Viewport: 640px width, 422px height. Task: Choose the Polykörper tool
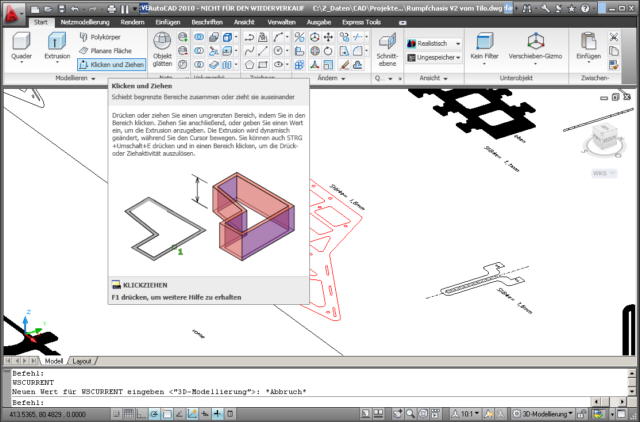[x=100, y=37]
